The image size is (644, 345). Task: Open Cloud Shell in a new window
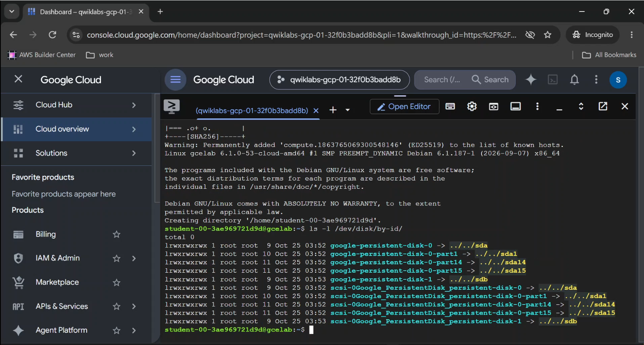[603, 106]
